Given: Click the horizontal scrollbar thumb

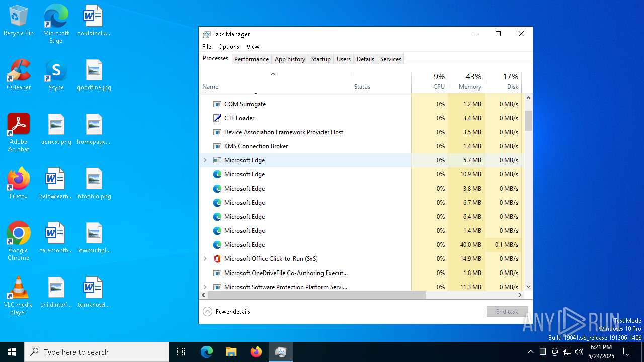Looking at the screenshot, I should click(316, 295).
